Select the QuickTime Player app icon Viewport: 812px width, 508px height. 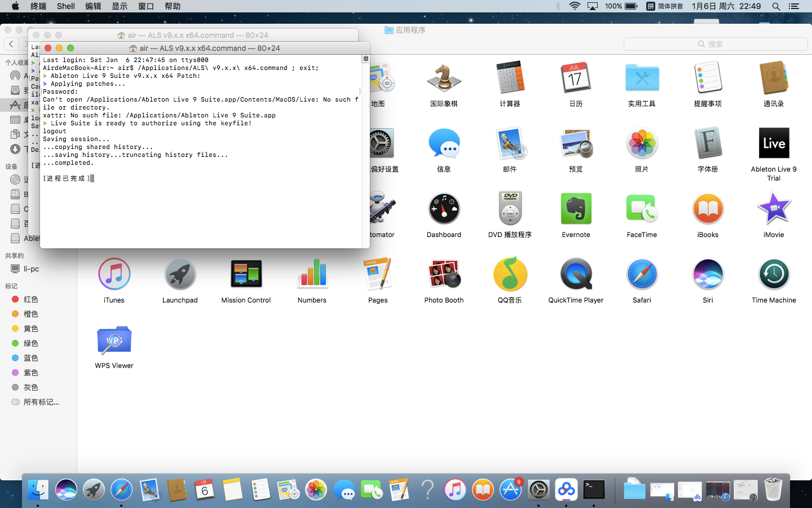point(576,275)
